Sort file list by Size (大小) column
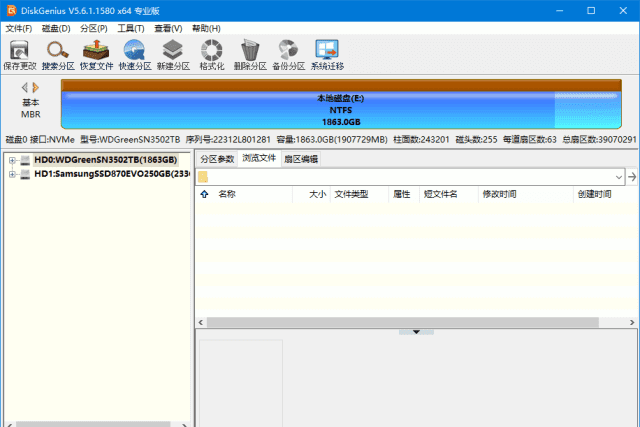 click(312, 194)
